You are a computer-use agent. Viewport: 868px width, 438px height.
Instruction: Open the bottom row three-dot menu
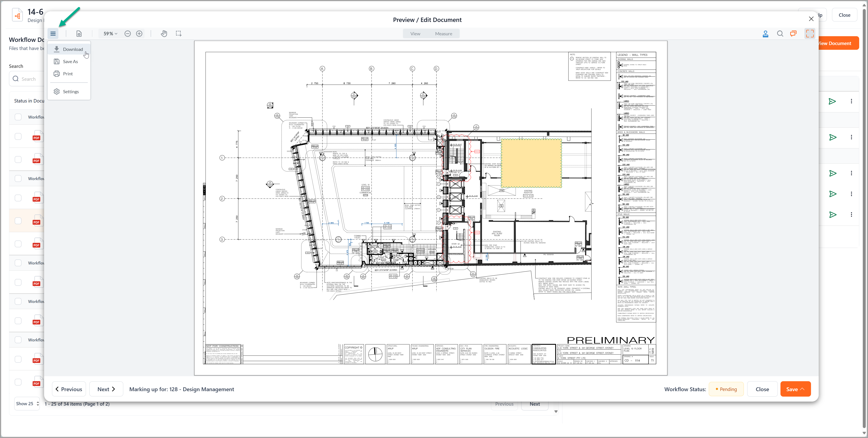[x=851, y=215]
